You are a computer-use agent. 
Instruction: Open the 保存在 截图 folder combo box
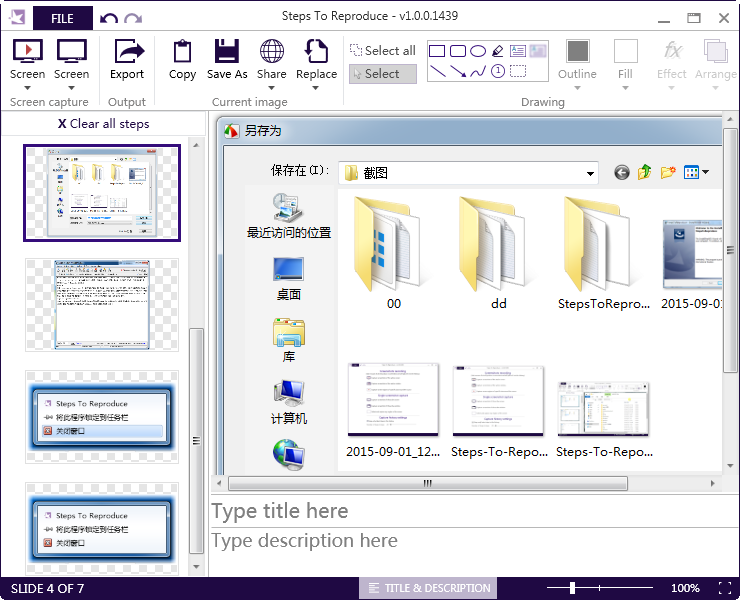468,173
